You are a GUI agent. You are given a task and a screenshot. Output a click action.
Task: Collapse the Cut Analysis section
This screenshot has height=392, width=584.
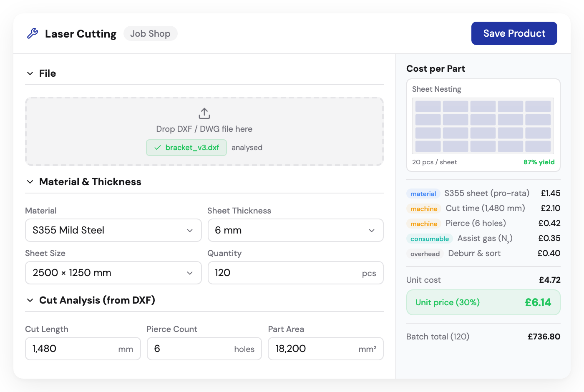tap(30, 300)
